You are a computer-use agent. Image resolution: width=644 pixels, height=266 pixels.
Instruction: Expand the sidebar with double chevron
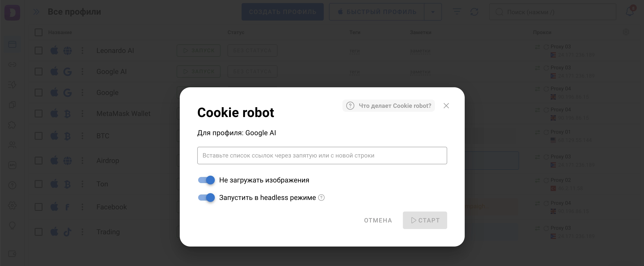pyautogui.click(x=37, y=12)
